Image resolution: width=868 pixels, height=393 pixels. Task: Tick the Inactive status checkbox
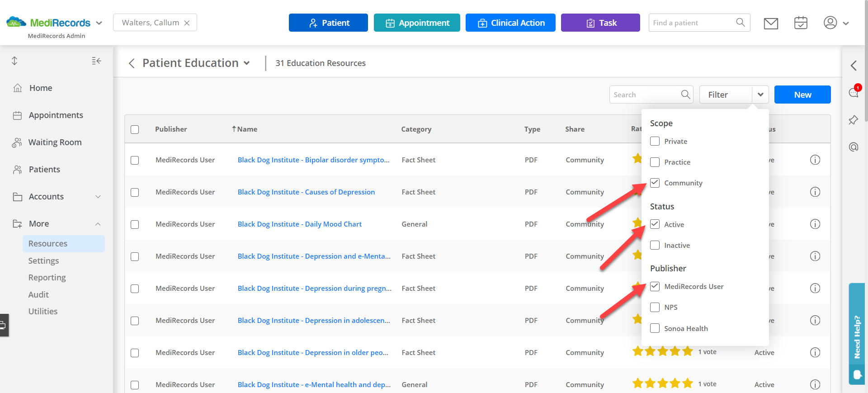[x=655, y=245]
